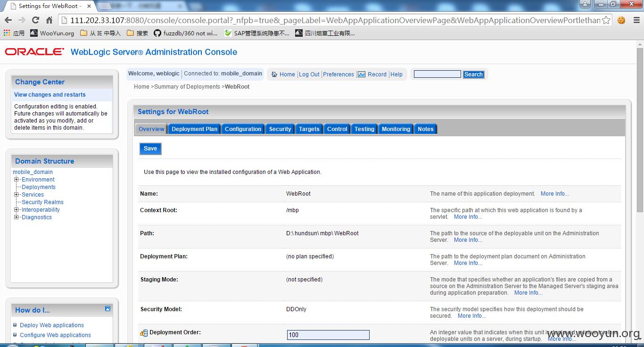The width and height of the screenshot is (644, 347).
Task: Reload the page with the refresh icon
Action: click(35, 20)
